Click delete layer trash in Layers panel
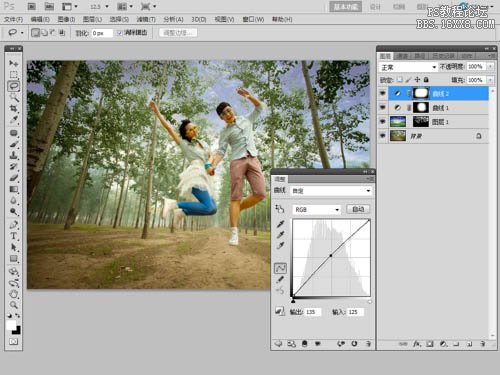 pyautogui.click(x=482, y=344)
